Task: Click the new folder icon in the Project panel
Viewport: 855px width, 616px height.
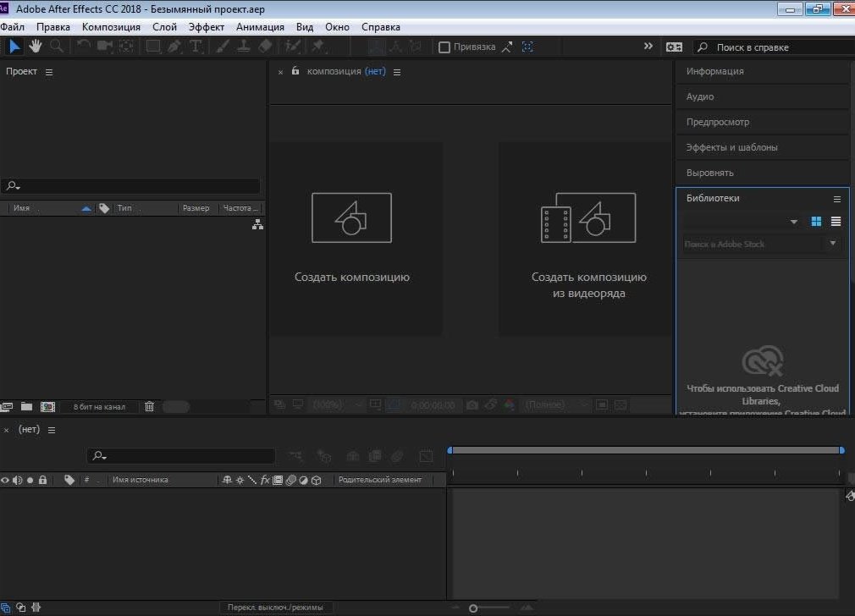Action: coord(27,407)
